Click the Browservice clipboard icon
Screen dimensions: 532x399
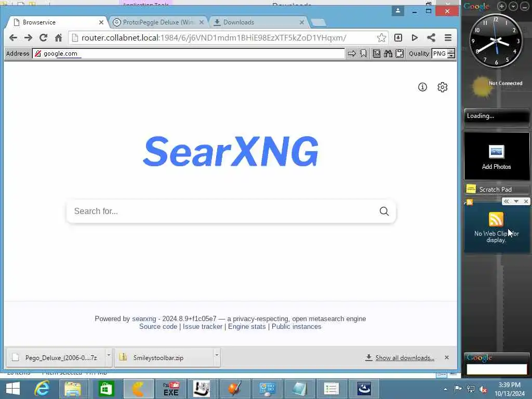tap(400, 54)
